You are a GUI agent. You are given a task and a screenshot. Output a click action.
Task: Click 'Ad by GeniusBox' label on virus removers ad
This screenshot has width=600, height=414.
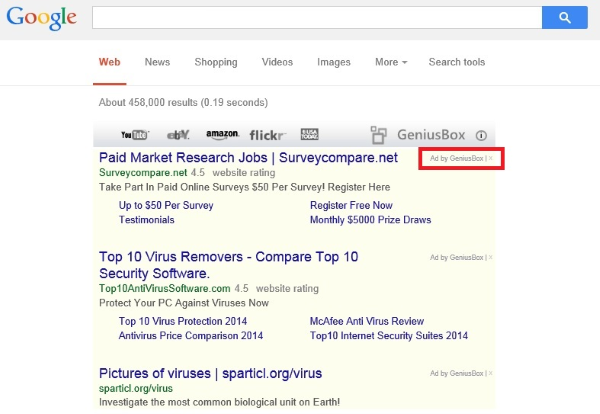(x=457, y=257)
